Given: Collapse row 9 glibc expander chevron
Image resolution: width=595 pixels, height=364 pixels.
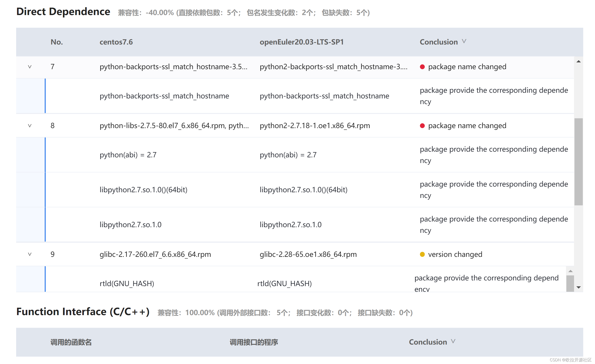Looking at the screenshot, I should (x=30, y=254).
